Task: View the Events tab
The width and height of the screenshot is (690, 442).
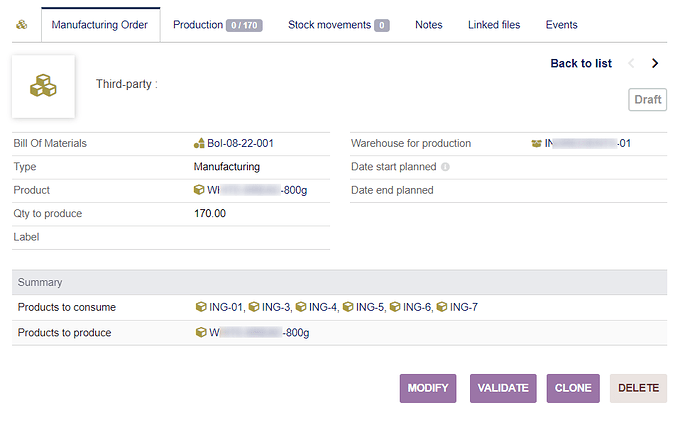Action: tap(561, 25)
